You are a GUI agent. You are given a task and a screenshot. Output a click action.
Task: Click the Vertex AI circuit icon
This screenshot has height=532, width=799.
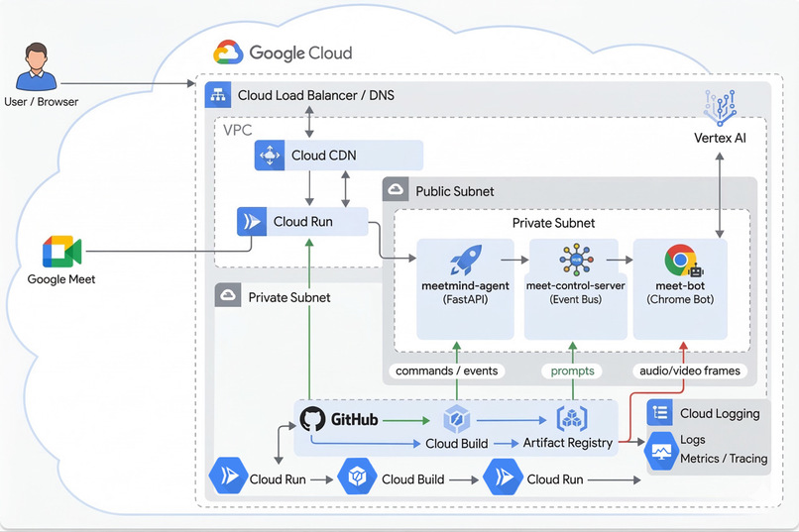(x=720, y=108)
